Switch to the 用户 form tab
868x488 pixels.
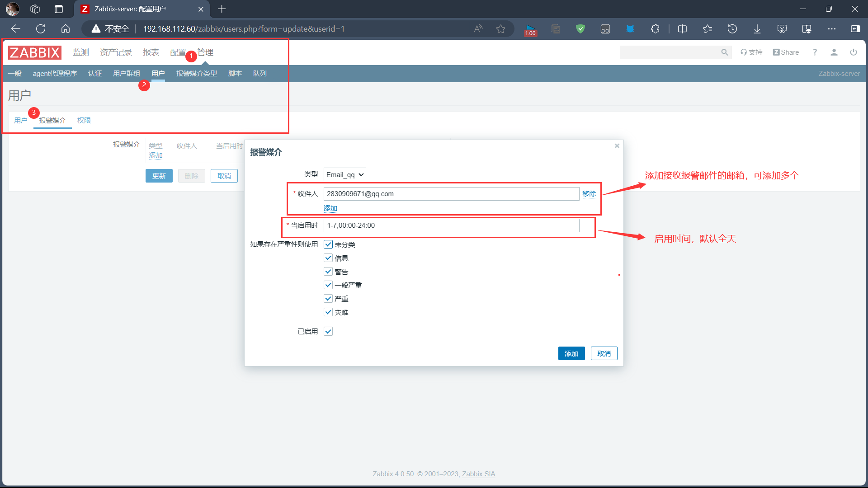click(x=21, y=121)
